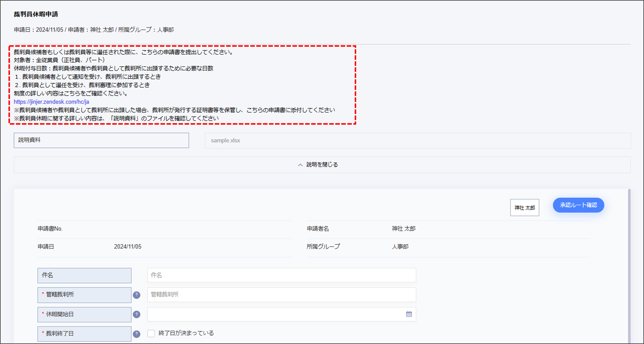Click the chevron-up icon near 説明を閉じる
644x344 pixels.
pos(300,165)
